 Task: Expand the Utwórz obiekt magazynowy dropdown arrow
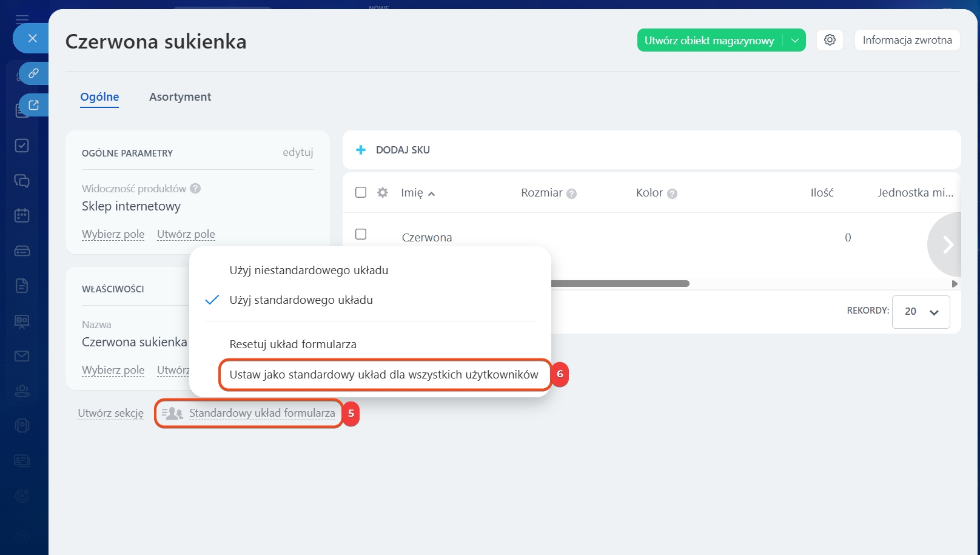(x=794, y=41)
